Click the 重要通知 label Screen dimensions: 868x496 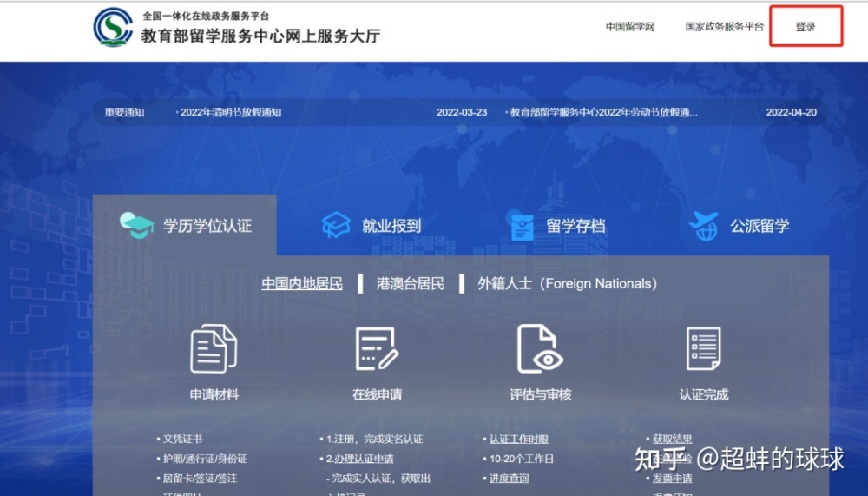pyautogui.click(x=124, y=113)
